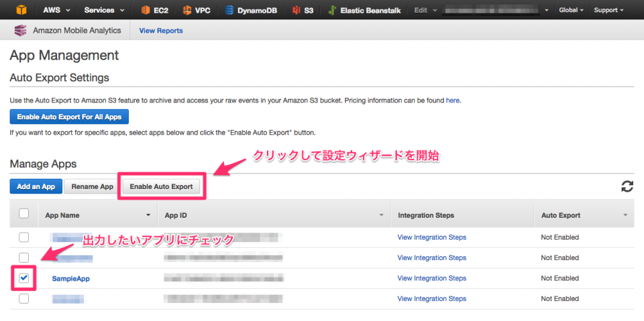View Integration Steps for SampleApp

tap(431, 278)
